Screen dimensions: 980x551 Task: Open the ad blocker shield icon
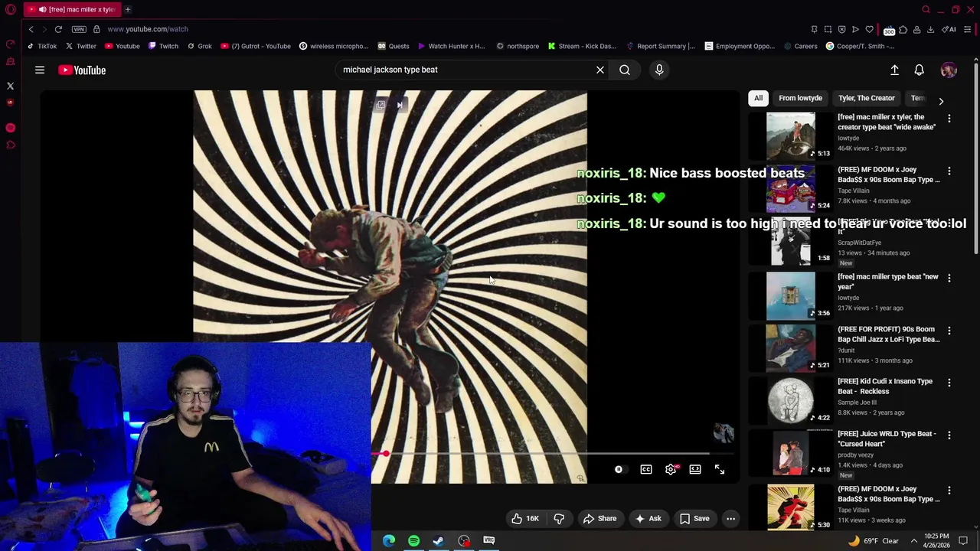tap(841, 29)
